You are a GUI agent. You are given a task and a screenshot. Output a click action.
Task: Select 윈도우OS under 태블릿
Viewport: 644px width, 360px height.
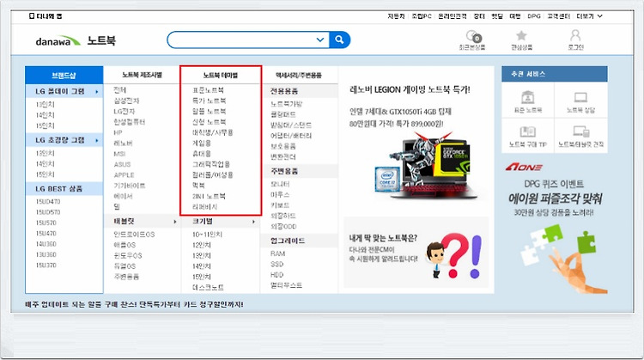click(x=128, y=256)
